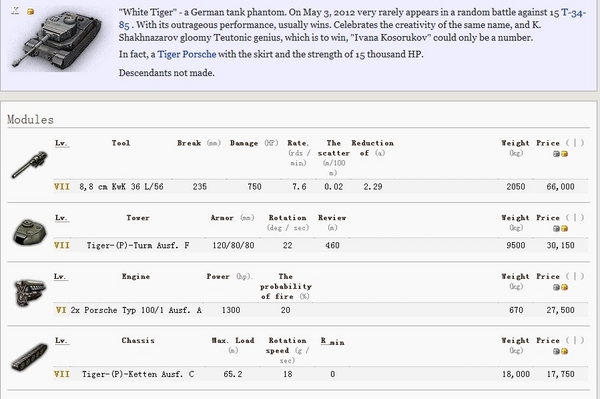The width and height of the screenshot is (600, 399).
Task: Click the turret module icon
Action: 30,231
